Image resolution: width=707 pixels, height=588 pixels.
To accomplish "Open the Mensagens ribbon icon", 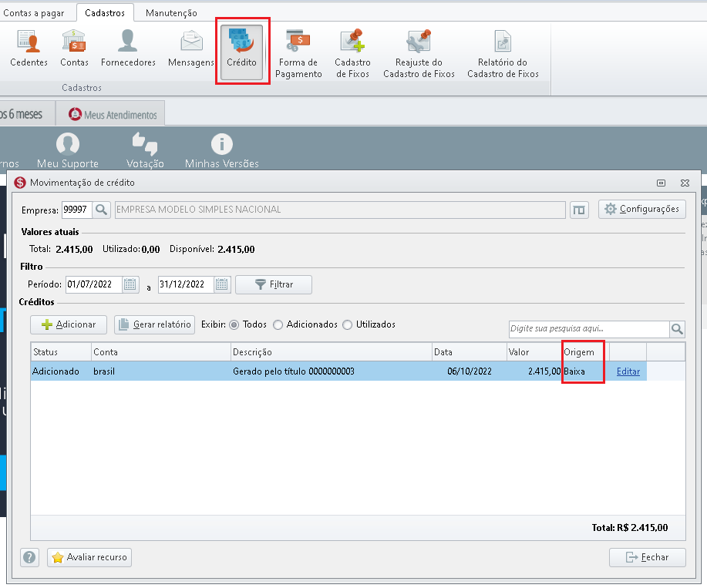I will pyautogui.click(x=191, y=49).
